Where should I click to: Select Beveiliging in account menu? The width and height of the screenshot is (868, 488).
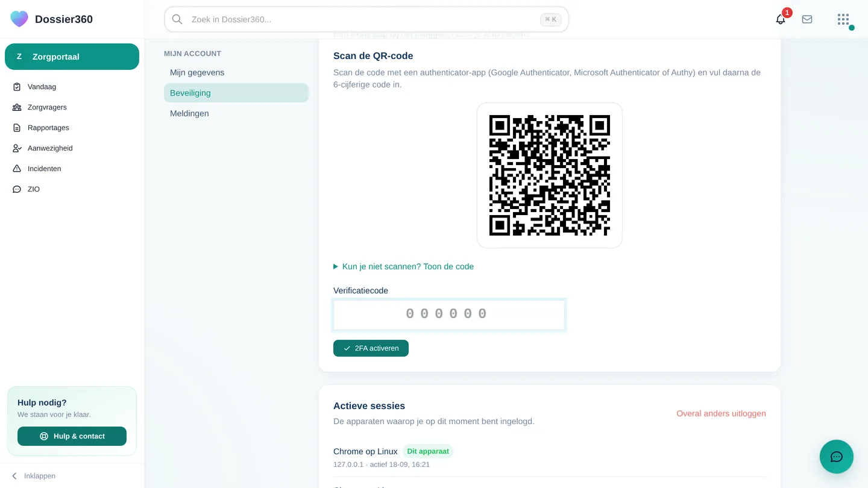pos(236,93)
